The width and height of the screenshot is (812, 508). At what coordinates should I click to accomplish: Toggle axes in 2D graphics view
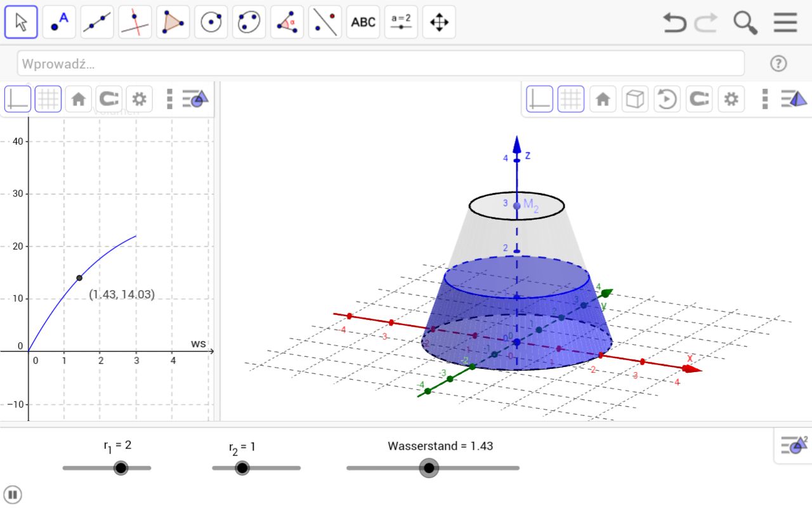pyautogui.click(x=18, y=99)
